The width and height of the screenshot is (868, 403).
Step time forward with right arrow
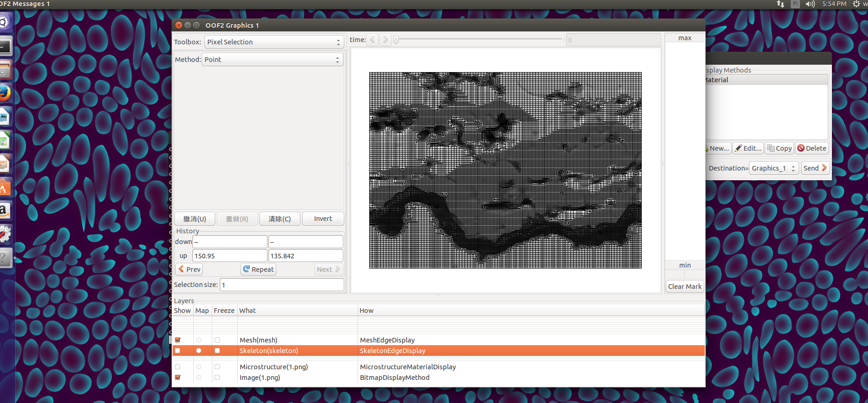[x=385, y=40]
